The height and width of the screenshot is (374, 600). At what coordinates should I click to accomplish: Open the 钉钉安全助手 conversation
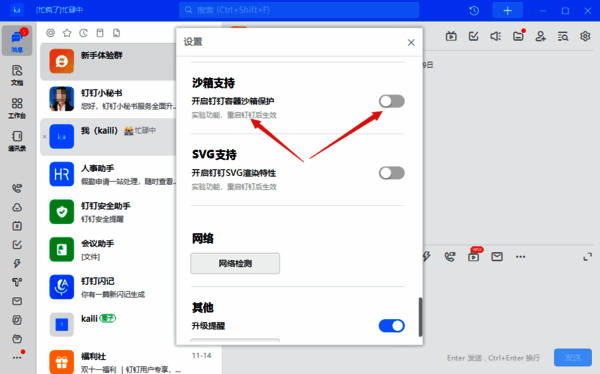(x=108, y=212)
